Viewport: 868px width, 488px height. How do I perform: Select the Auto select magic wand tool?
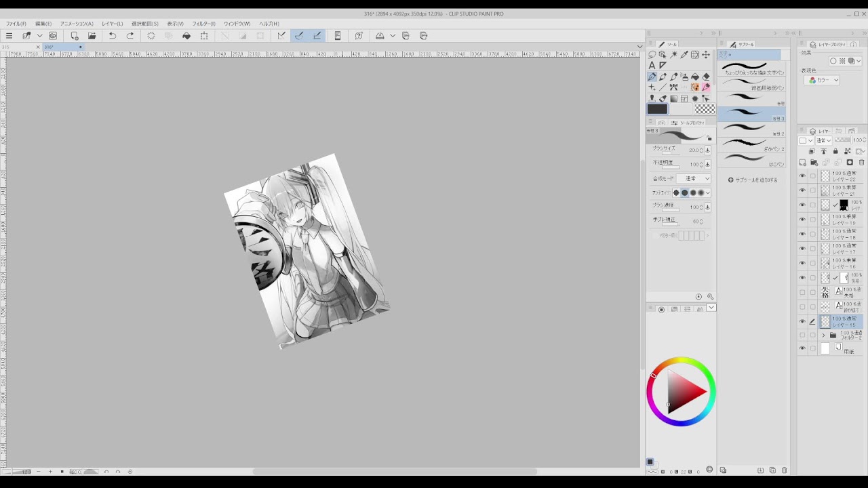click(x=673, y=55)
